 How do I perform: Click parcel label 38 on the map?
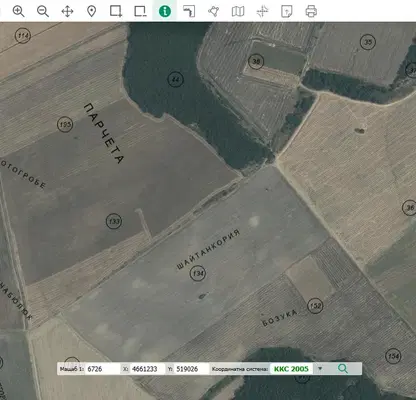click(x=256, y=61)
